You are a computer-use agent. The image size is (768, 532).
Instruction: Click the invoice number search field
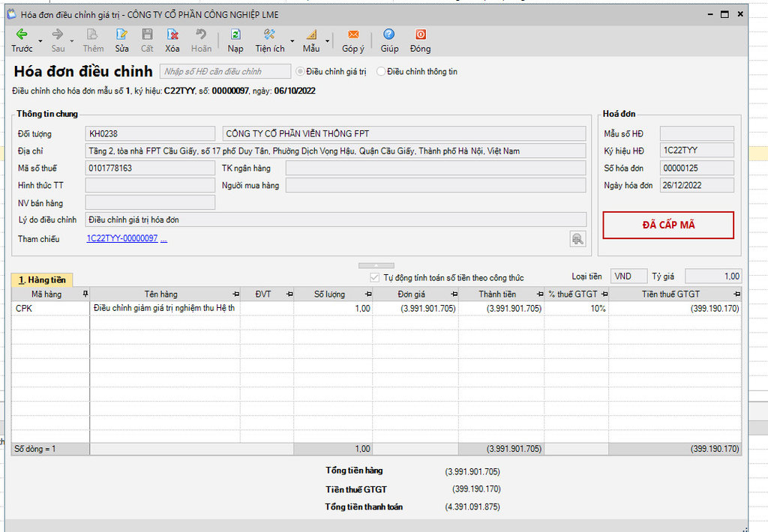coord(225,71)
